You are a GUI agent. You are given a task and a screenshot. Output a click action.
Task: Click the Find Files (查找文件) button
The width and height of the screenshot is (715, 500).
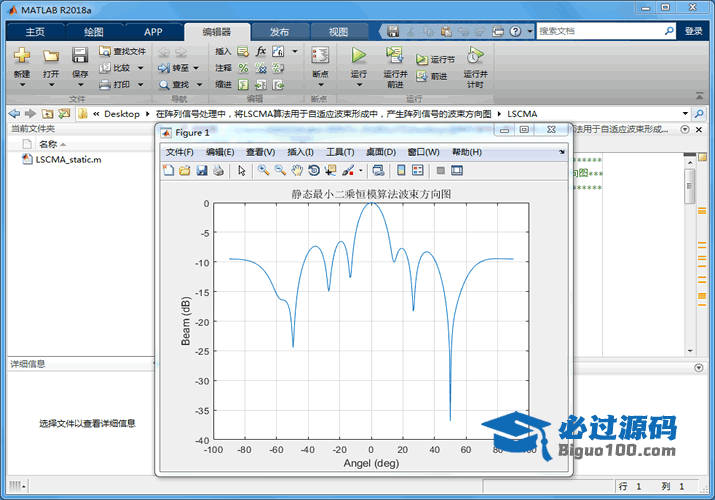122,52
